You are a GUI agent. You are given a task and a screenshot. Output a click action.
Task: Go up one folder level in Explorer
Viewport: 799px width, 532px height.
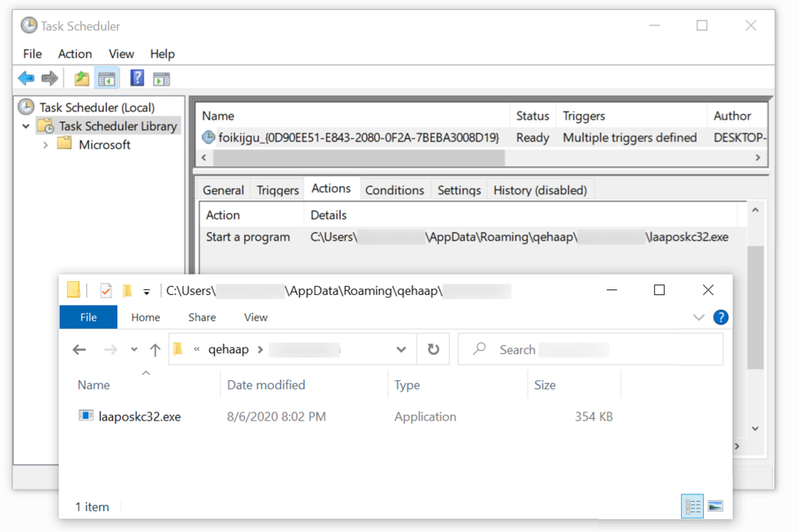tap(156, 349)
